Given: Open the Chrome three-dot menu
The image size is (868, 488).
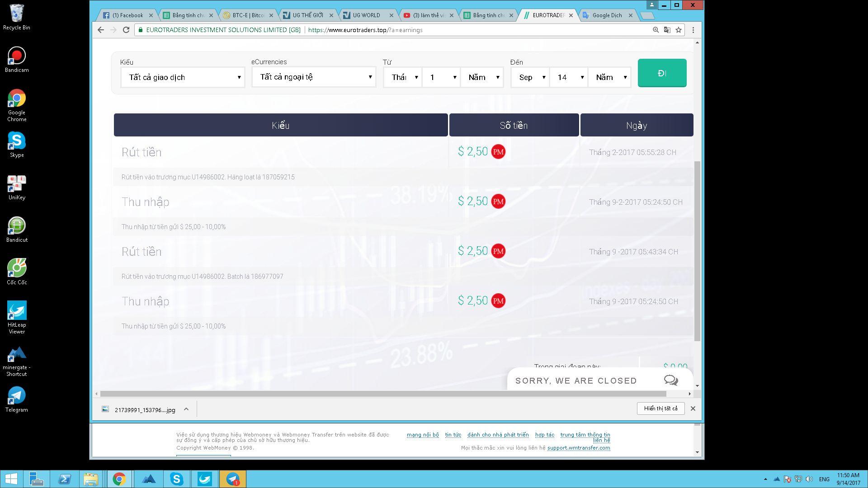Looking at the screenshot, I should tap(693, 30).
